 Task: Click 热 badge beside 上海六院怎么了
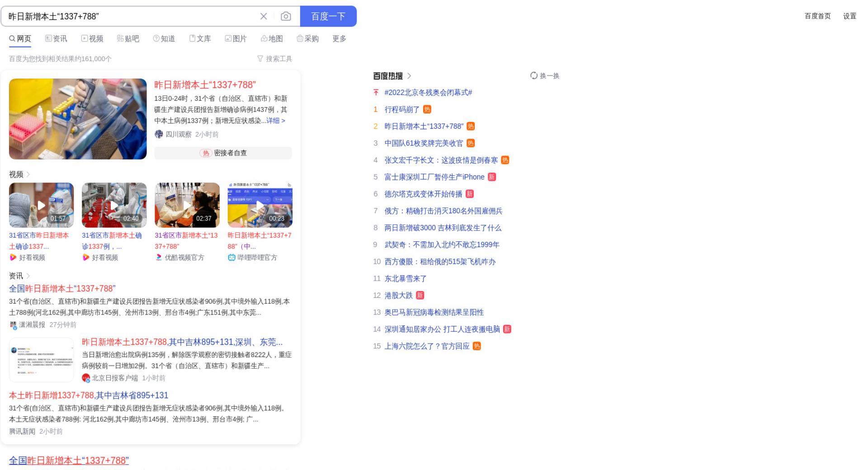click(x=477, y=346)
